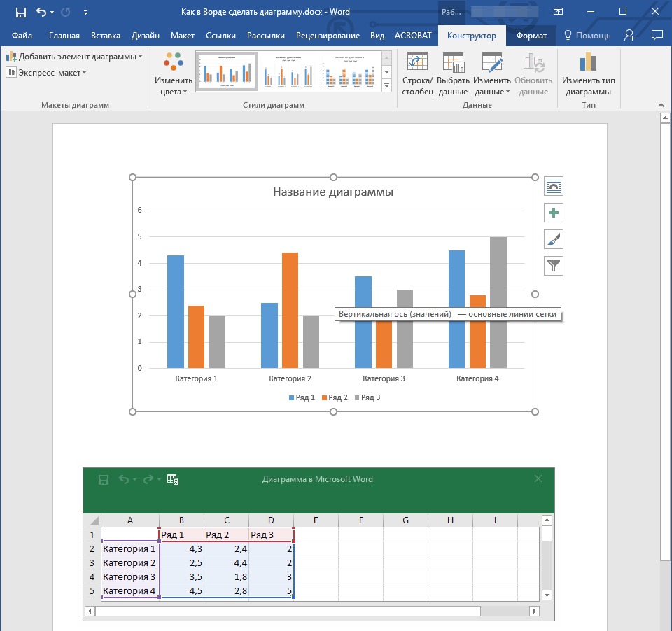
Task: Click the chart title Название диаграммы
Action: click(x=332, y=192)
